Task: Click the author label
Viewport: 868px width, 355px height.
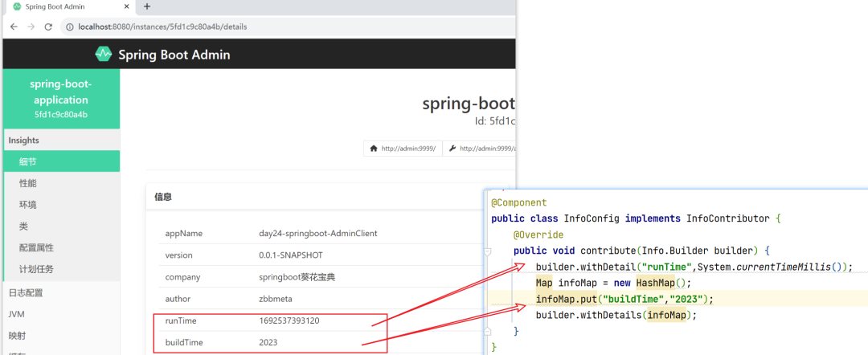Action: [178, 299]
